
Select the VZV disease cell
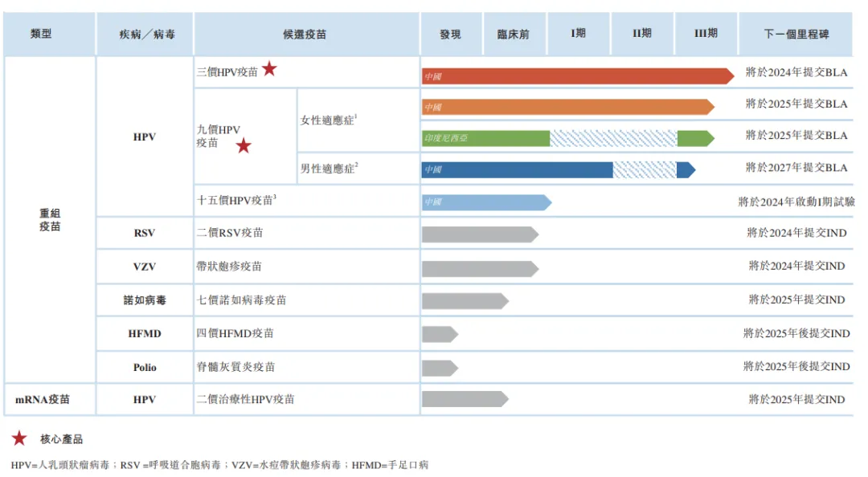coord(145,267)
